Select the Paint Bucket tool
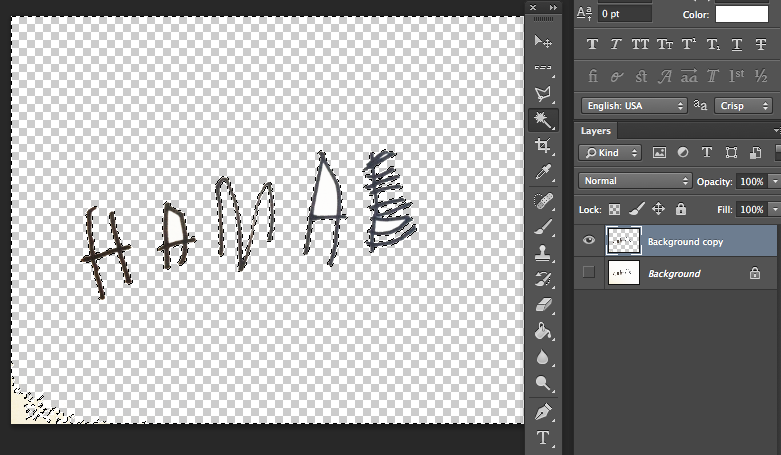The image size is (781, 455). [542, 331]
